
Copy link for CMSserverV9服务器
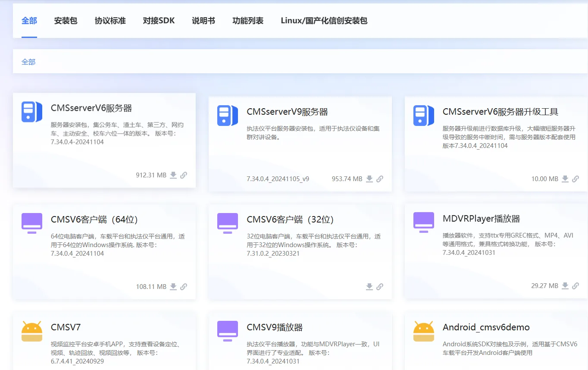click(380, 179)
